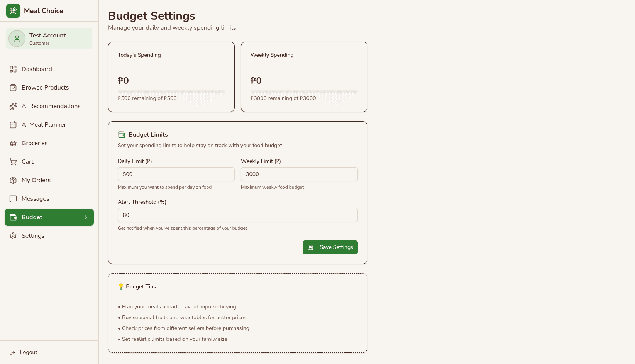This screenshot has height=364, width=635.
Task: Click the Weekly Spending progress bar
Action: click(x=304, y=91)
